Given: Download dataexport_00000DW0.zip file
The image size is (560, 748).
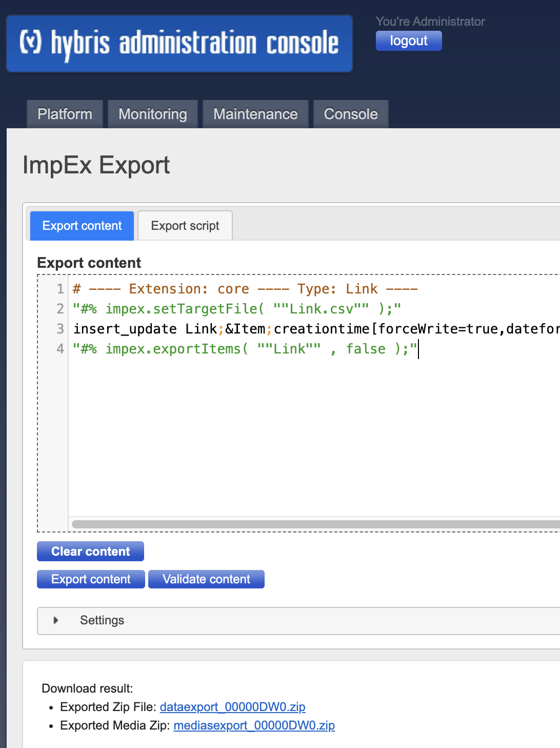Looking at the screenshot, I should coord(232,707).
